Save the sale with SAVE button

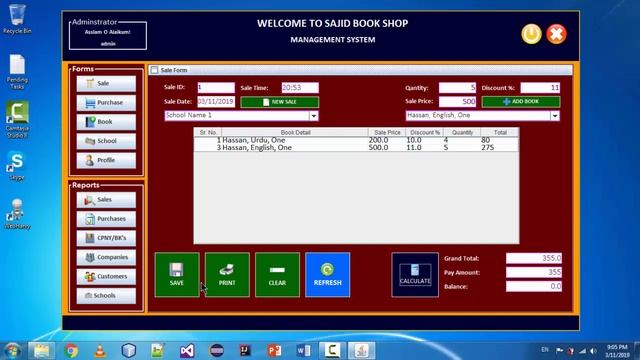point(177,275)
